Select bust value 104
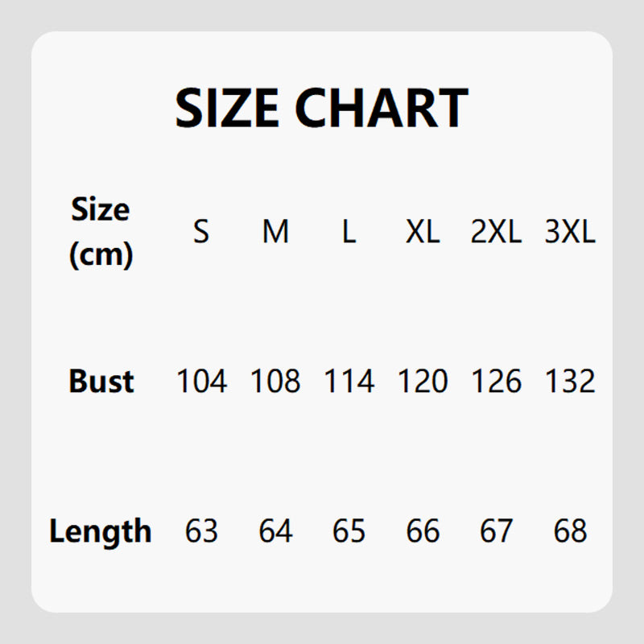 [201, 381]
